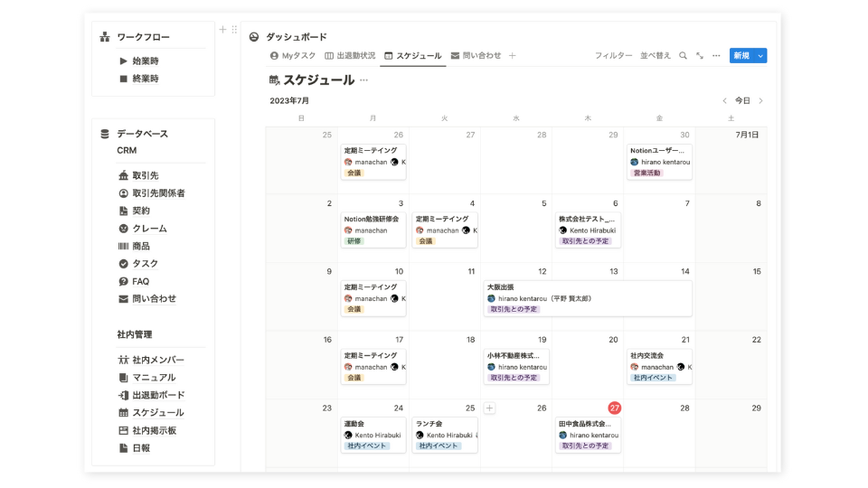Open the 大阪出張 calendar event

(x=588, y=298)
